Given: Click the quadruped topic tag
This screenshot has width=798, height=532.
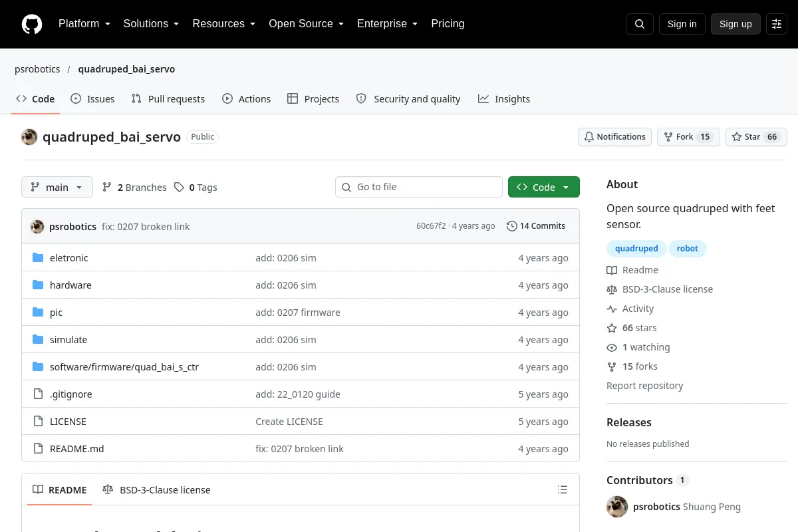Looking at the screenshot, I should point(636,249).
